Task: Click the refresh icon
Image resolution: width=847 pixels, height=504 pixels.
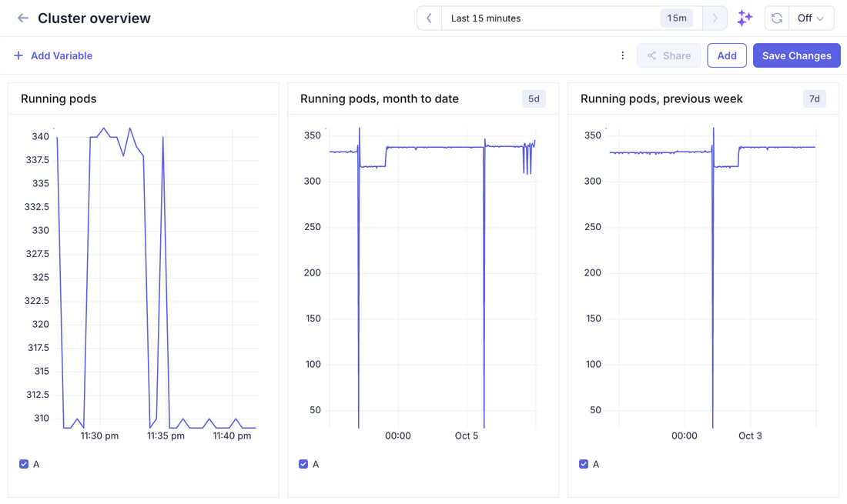Action: pyautogui.click(x=777, y=18)
